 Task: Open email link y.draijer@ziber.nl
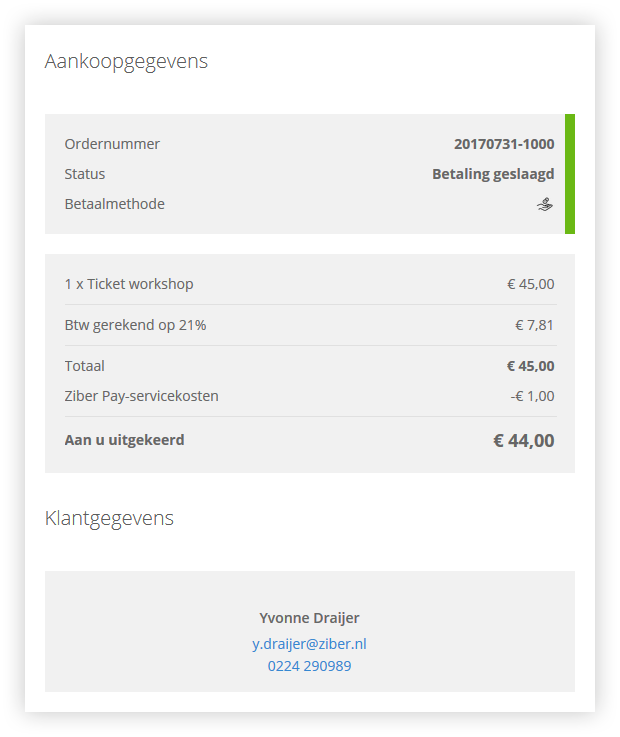[x=309, y=643]
